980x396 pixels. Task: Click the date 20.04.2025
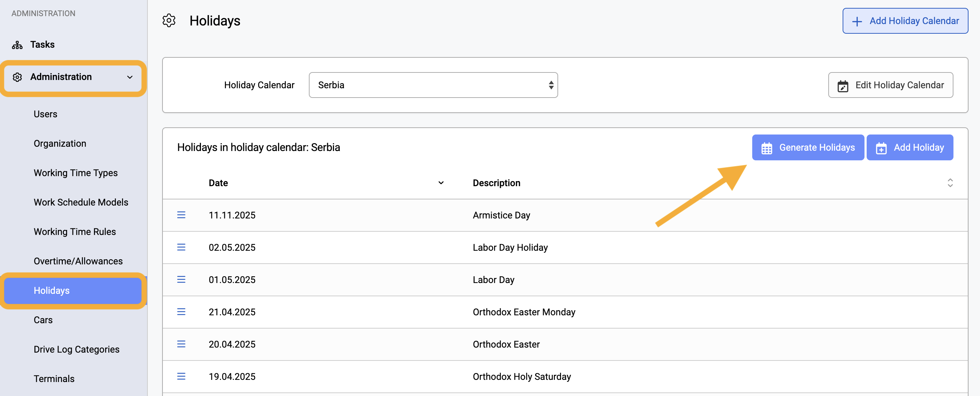[232, 345]
